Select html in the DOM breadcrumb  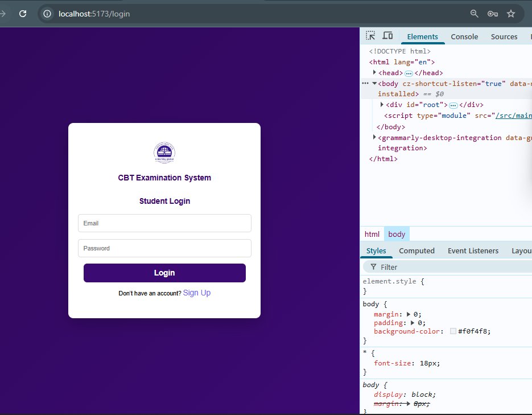pyautogui.click(x=372, y=234)
